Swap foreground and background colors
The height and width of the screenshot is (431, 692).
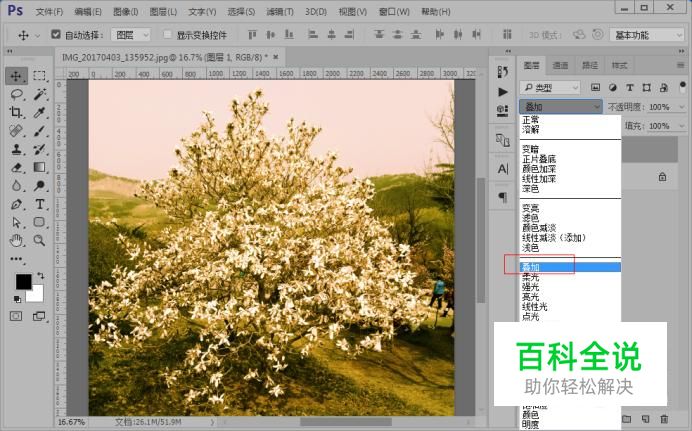[x=41, y=276]
